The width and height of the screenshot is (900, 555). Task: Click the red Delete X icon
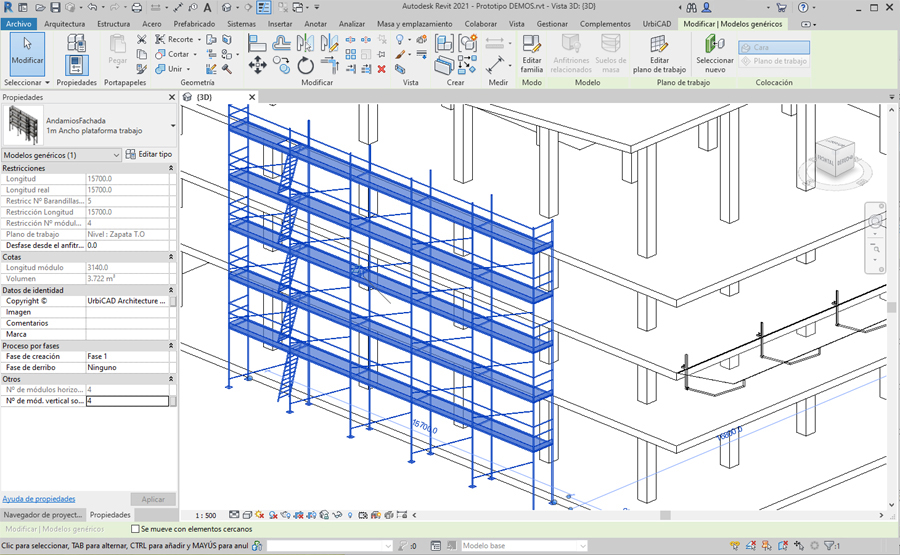tap(381, 69)
